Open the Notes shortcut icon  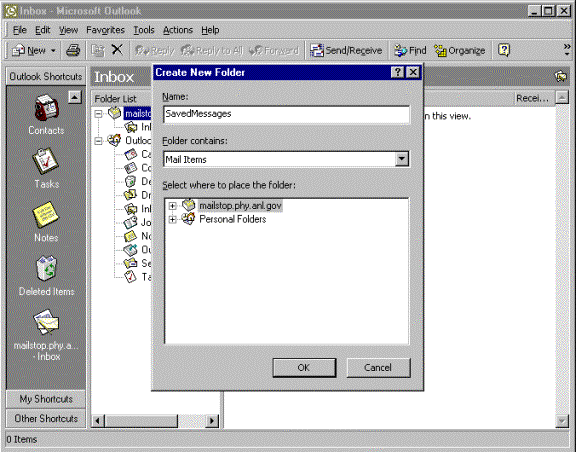click(x=46, y=215)
